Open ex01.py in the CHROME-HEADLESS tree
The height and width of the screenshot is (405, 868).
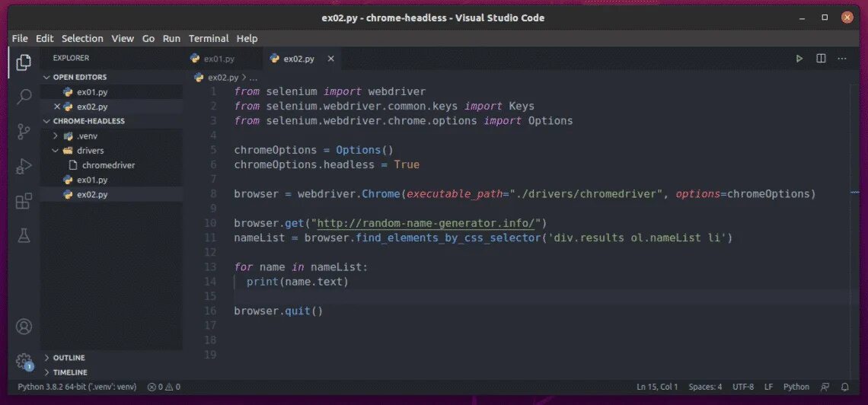(92, 180)
